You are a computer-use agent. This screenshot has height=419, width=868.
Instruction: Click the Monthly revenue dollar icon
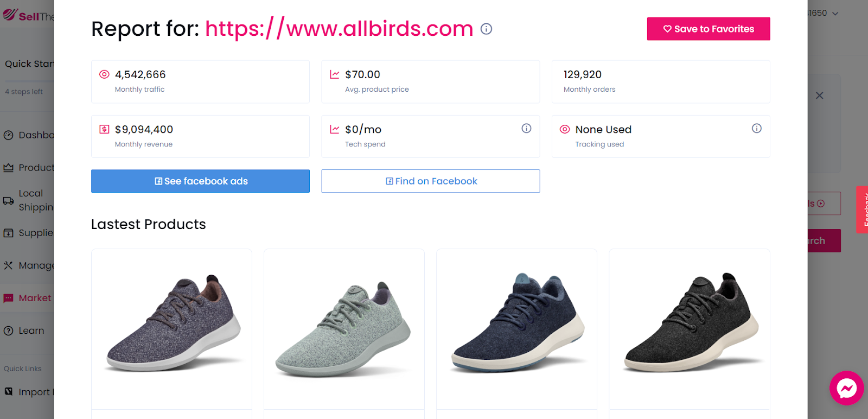[x=105, y=129]
